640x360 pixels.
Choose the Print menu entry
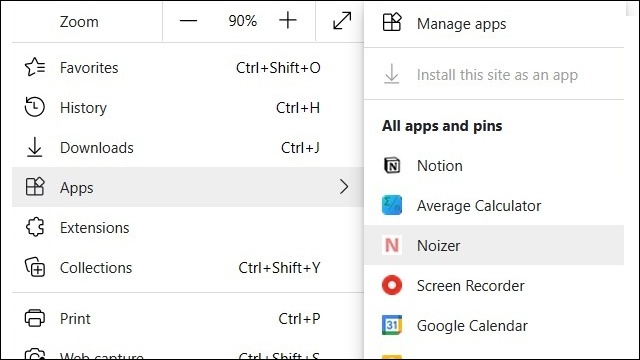[x=188, y=319]
